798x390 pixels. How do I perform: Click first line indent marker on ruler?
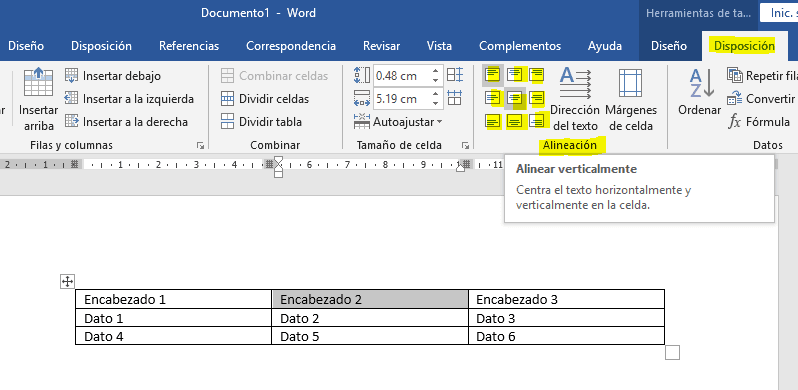pos(278,160)
